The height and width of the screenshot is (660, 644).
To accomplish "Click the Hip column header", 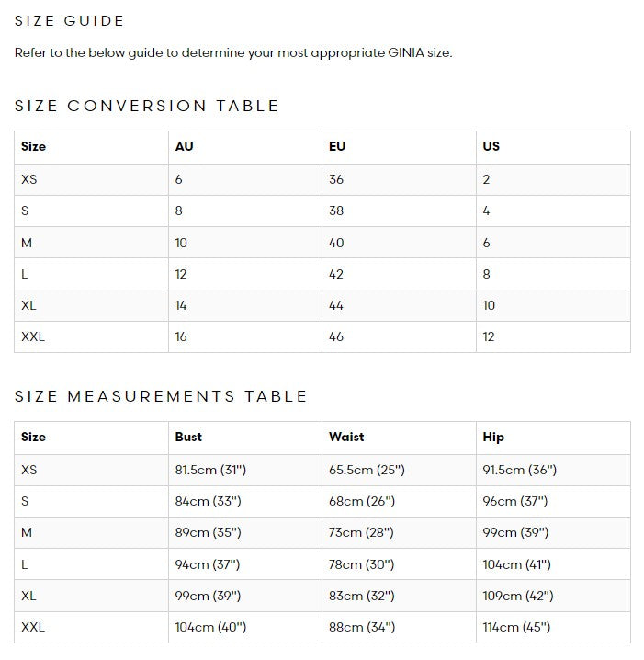I will tap(493, 437).
